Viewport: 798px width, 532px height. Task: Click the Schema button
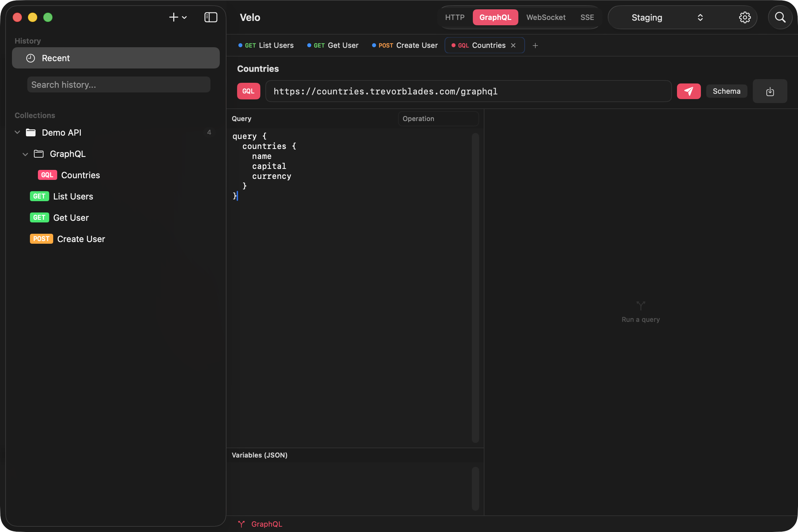727,91
